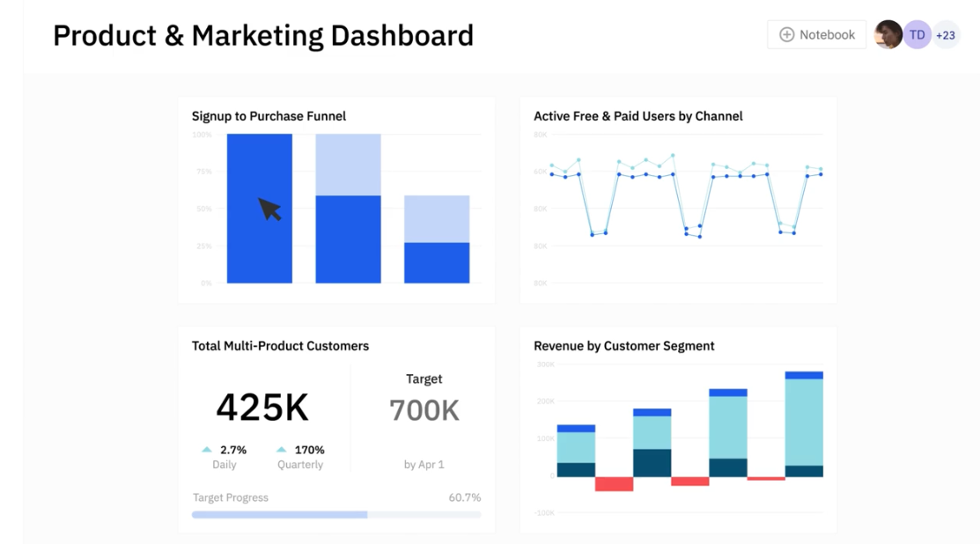The width and height of the screenshot is (980, 544).
Task: Open the Revenue by Customer Segment title
Action: click(x=623, y=346)
